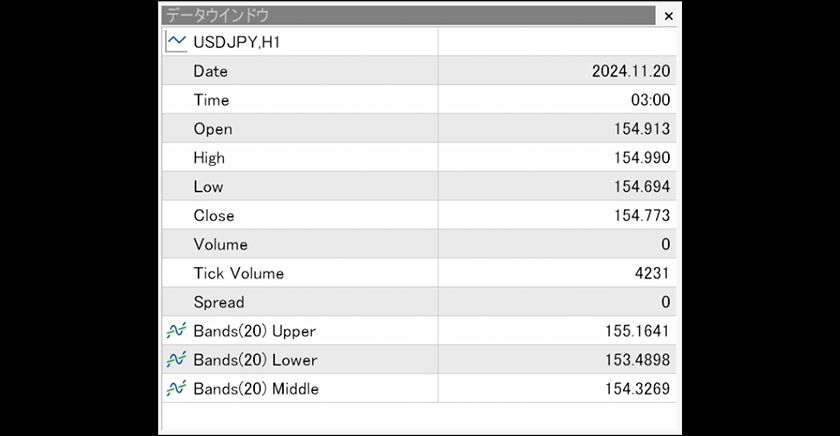Select the Open price row label
Image resolution: width=840 pixels, height=436 pixels.
213,129
